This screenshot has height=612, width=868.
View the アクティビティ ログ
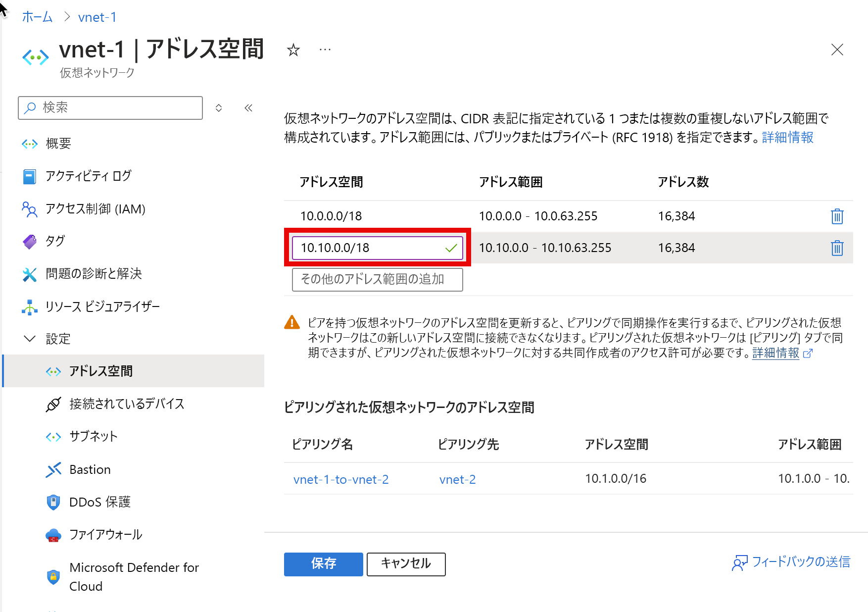tap(88, 176)
